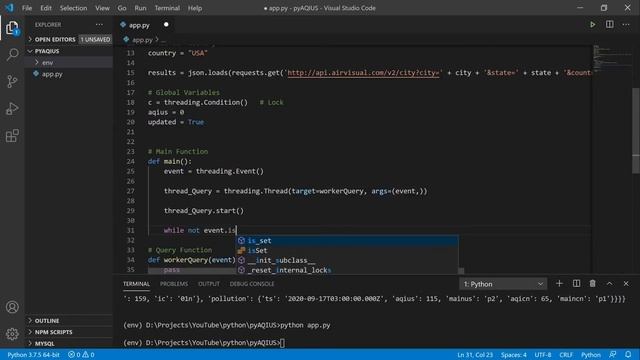This screenshot has height=360, width=640.
Task: Open editor More Actions ellipsis
Action: 626,24
